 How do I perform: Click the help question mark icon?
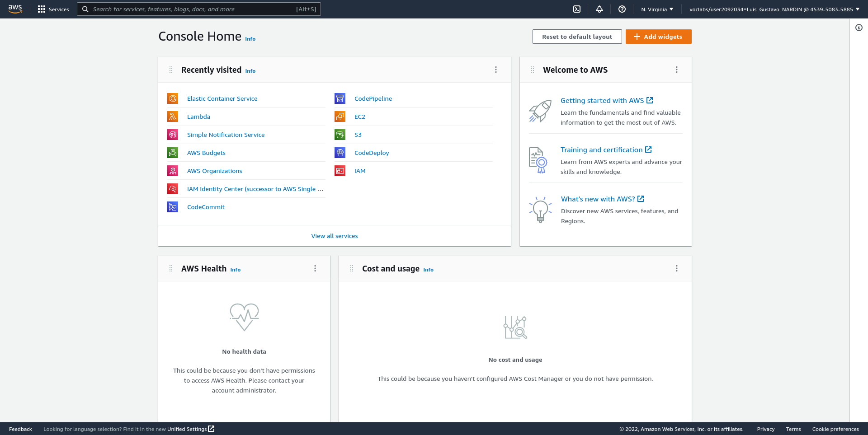pos(622,9)
